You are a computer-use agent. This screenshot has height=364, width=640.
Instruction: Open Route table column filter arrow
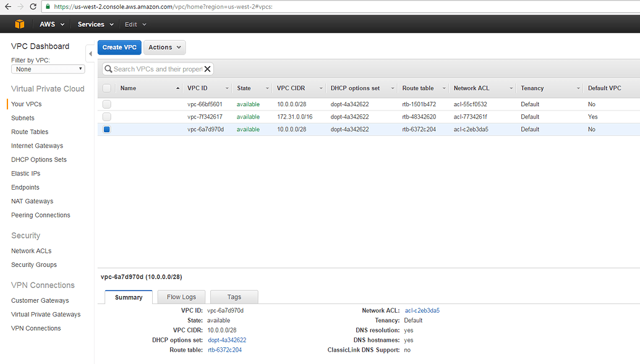click(x=444, y=88)
